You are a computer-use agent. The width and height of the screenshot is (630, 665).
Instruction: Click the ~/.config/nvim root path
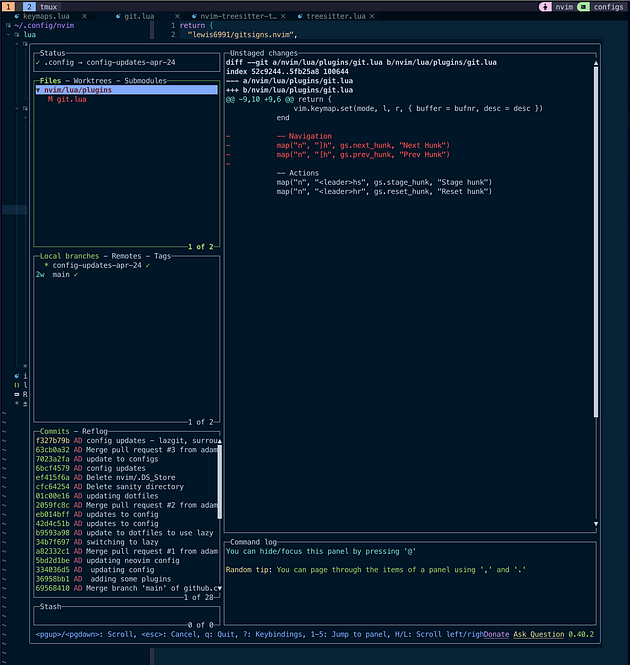click(44, 25)
